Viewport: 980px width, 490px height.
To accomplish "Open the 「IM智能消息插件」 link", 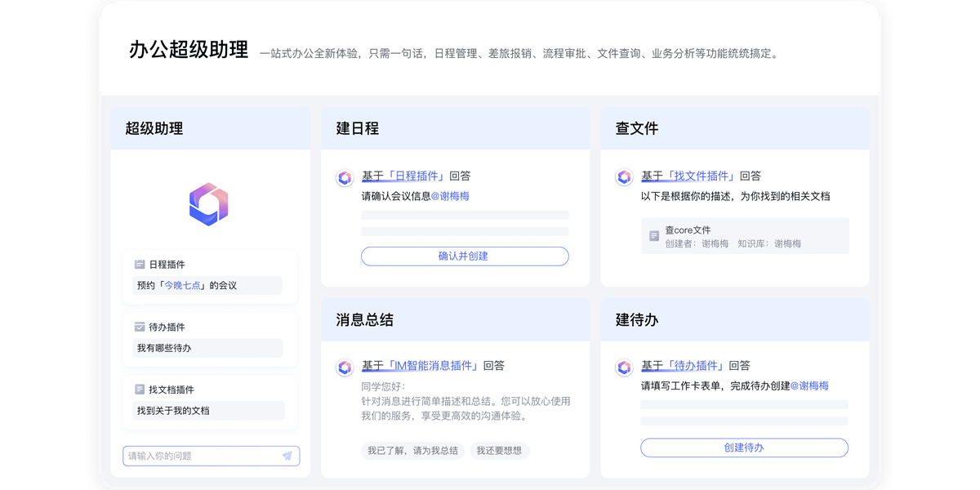I will coord(433,366).
